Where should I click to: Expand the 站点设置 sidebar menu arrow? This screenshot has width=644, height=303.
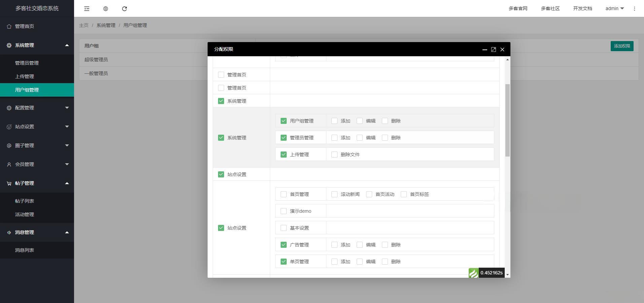pos(67,127)
